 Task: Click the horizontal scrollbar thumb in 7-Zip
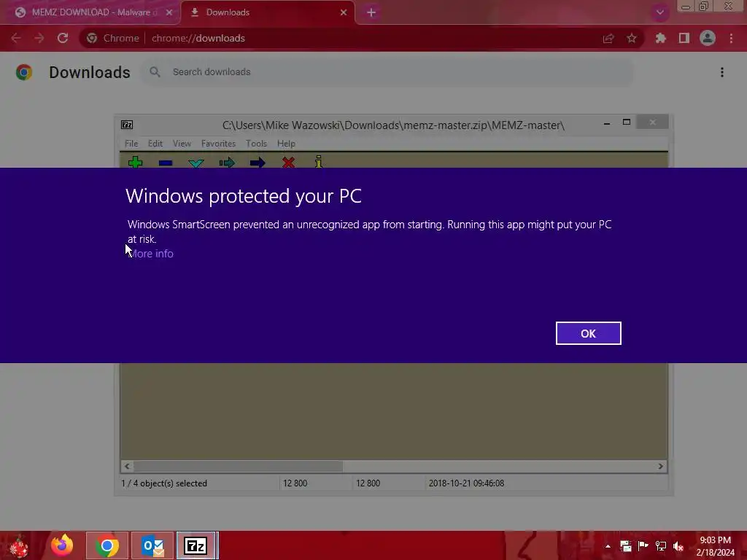point(238,466)
